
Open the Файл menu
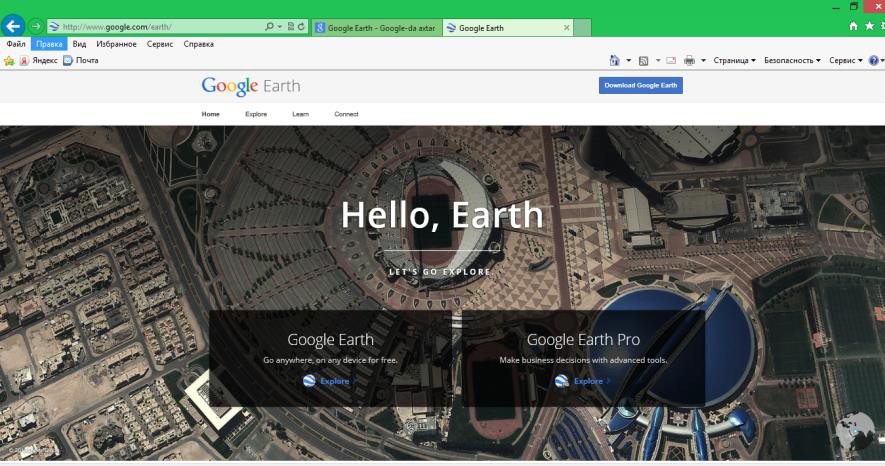[16, 44]
